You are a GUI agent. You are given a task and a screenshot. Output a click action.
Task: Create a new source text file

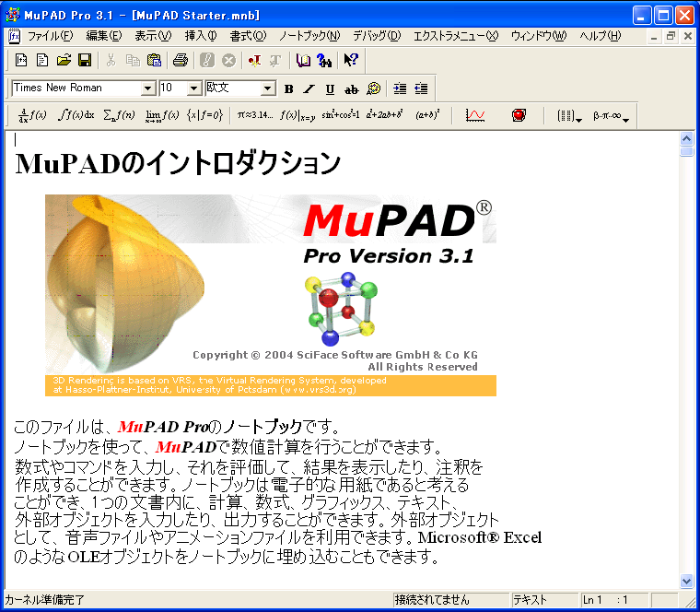point(42,60)
